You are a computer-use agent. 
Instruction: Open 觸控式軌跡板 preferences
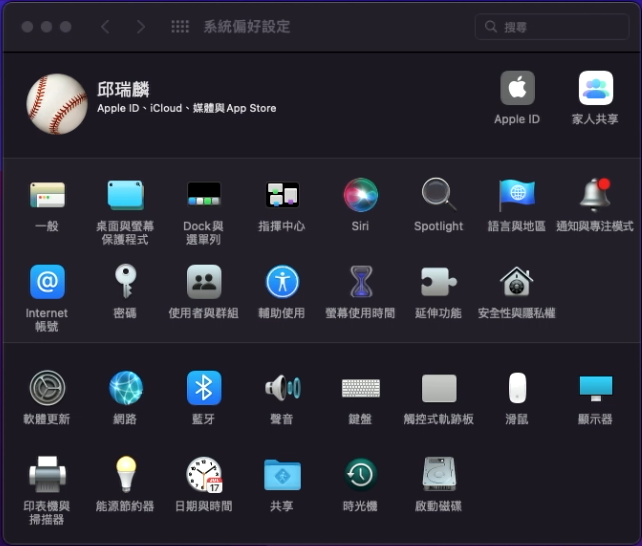tap(439, 388)
